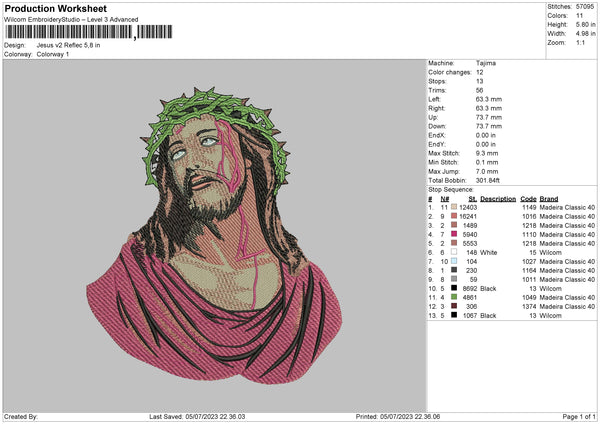Select the Height value '5.80 in'
The image size is (600, 424).
(585, 24)
